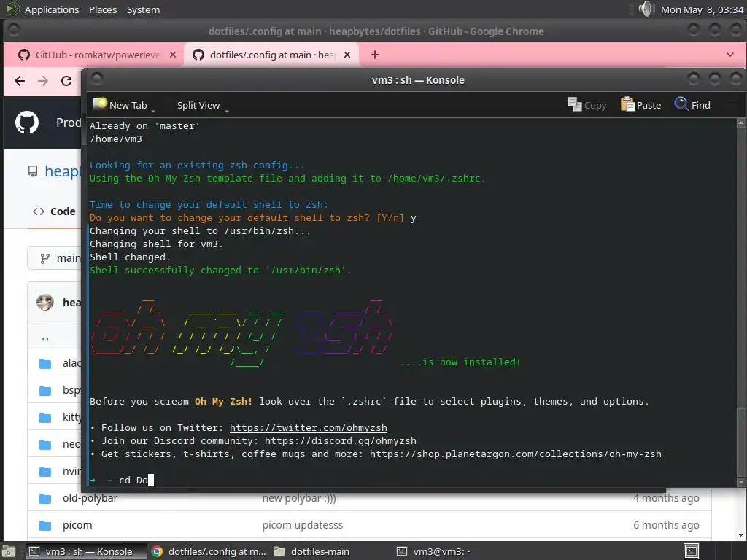
Task: Open a new Chrome tab with plus
Action: coord(375,55)
